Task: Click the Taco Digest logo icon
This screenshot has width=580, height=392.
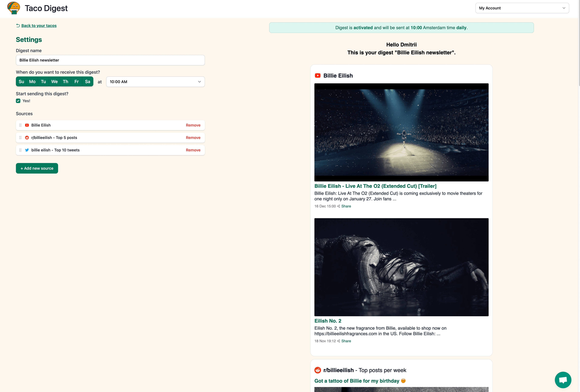Action: coord(14,8)
